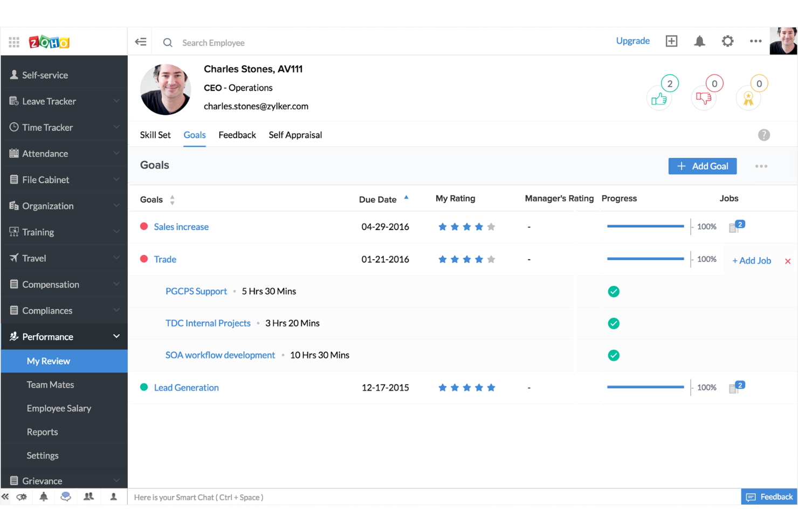Open the search employee magnifier icon
Viewport: 798px width, 532px height.
167,42
